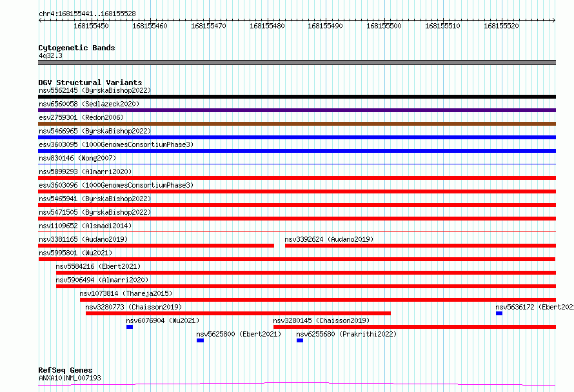
Task: Open nsv3392624 (Audano2019) variant label
Action: coord(329,239)
